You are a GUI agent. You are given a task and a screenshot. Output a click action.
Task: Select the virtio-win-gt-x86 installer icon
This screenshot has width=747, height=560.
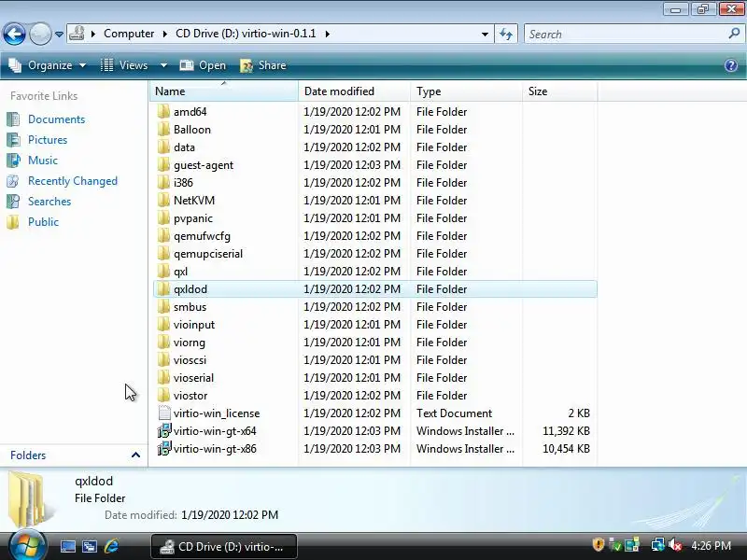click(164, 449)
